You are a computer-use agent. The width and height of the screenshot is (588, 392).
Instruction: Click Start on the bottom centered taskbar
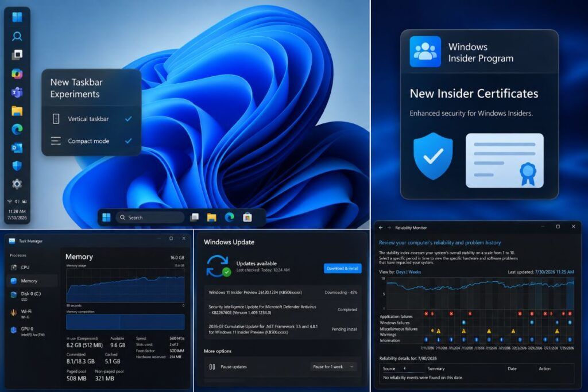pos(106,218)
